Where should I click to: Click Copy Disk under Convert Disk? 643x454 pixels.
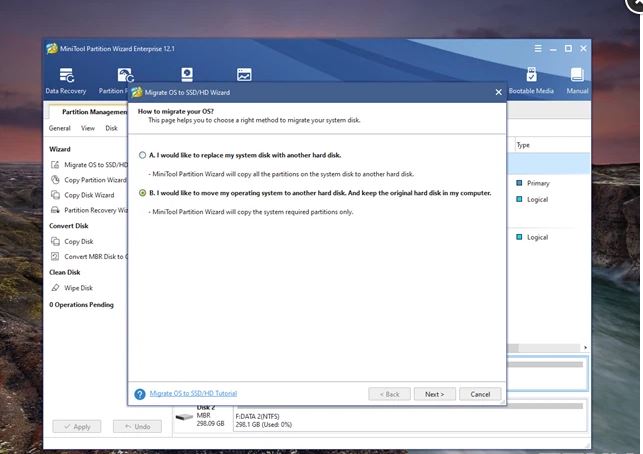tap(72, 242)
